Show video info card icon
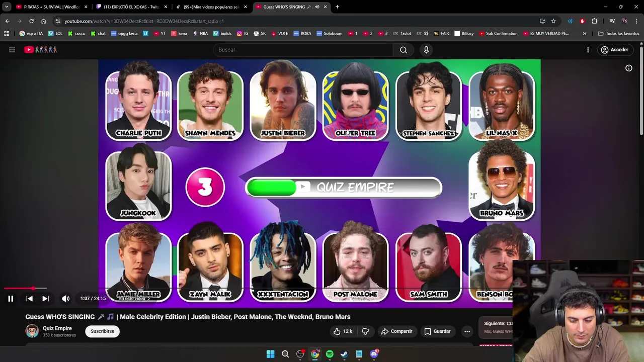 pos(629,68)
